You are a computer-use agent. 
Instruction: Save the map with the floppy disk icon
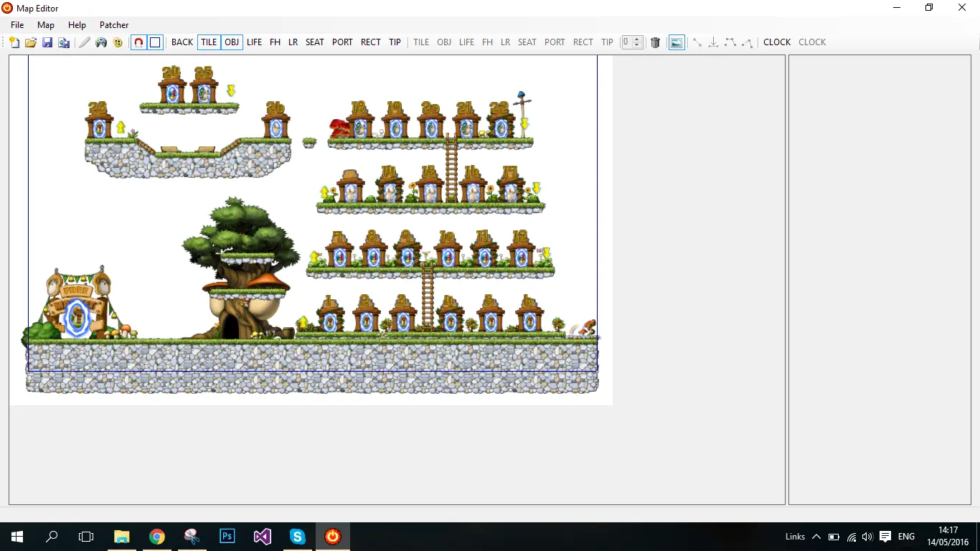[47, 42]
